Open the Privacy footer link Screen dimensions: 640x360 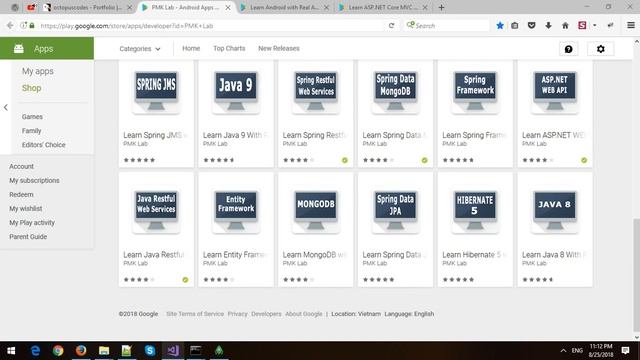coord(238,314)
